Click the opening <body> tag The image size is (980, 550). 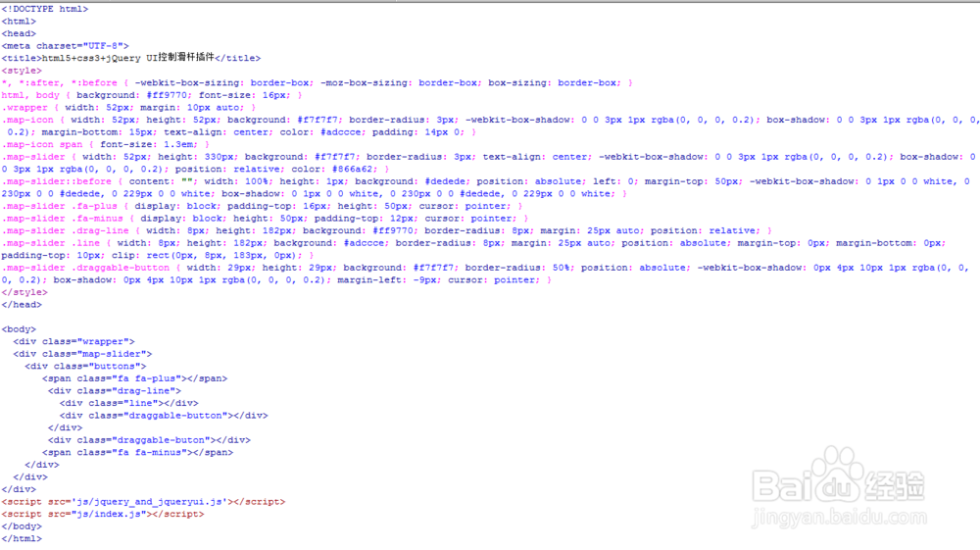[x=19, y=329]
